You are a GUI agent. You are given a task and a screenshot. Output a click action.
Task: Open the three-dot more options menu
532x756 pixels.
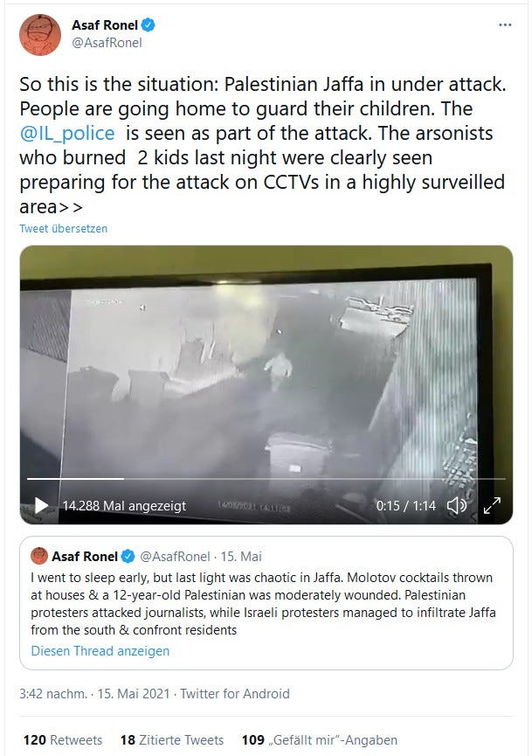tap(505, 25)
